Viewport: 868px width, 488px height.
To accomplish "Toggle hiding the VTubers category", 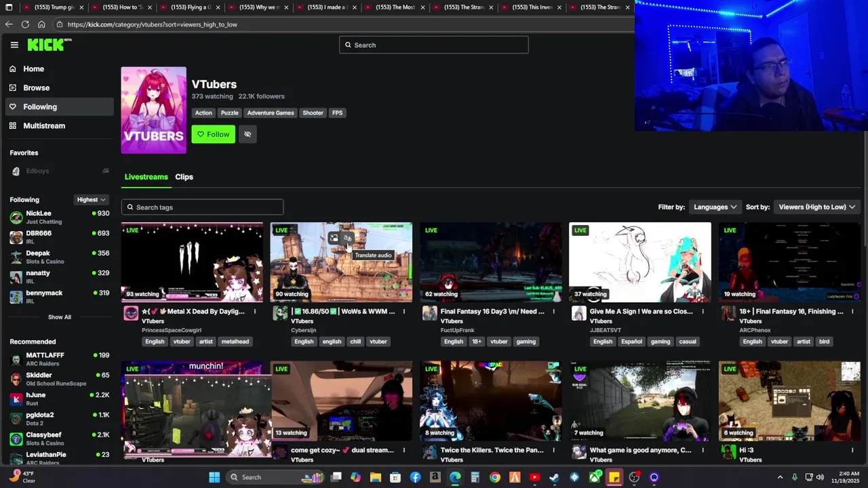I will coord(248,134).
